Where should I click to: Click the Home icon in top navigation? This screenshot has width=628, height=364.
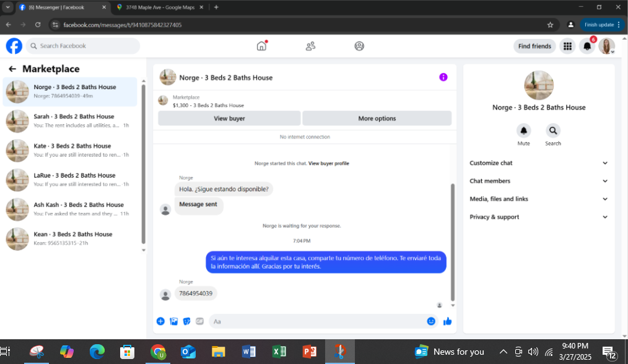tap(261, 46)
